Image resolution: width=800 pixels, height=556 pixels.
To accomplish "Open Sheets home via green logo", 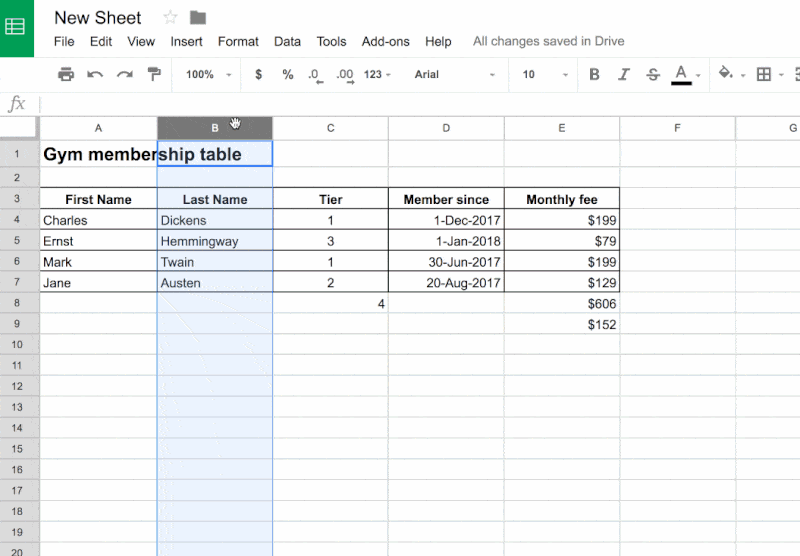I will pos(17,27).
